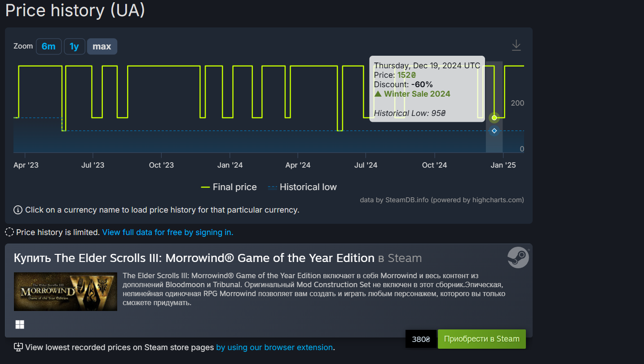The width and height of the screenshot is (644, 364).
Task: Click the info icon beside the currency hint
Action: click(x=18, y=210)
